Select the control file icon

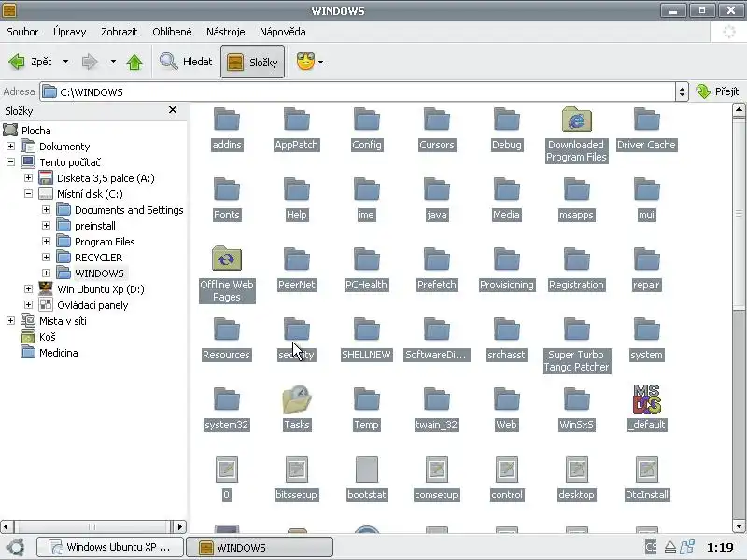506,470
